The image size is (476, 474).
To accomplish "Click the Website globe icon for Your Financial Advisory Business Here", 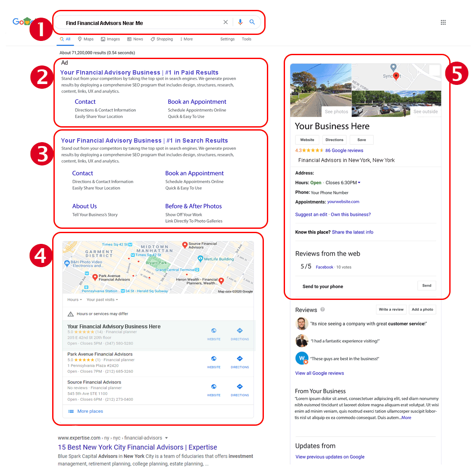I will pyautogui.click(x=214, y=331).
